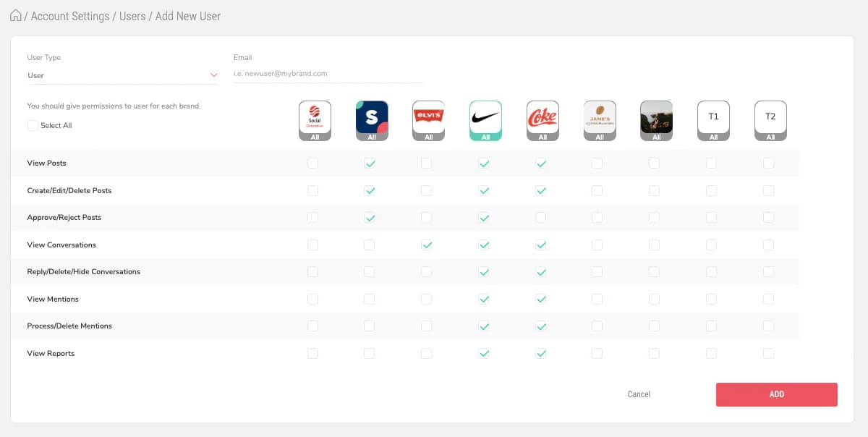Check View Reports for T2
Image resolution: width=868 pixels, height=437 pixels.
(x=768, y=354)
